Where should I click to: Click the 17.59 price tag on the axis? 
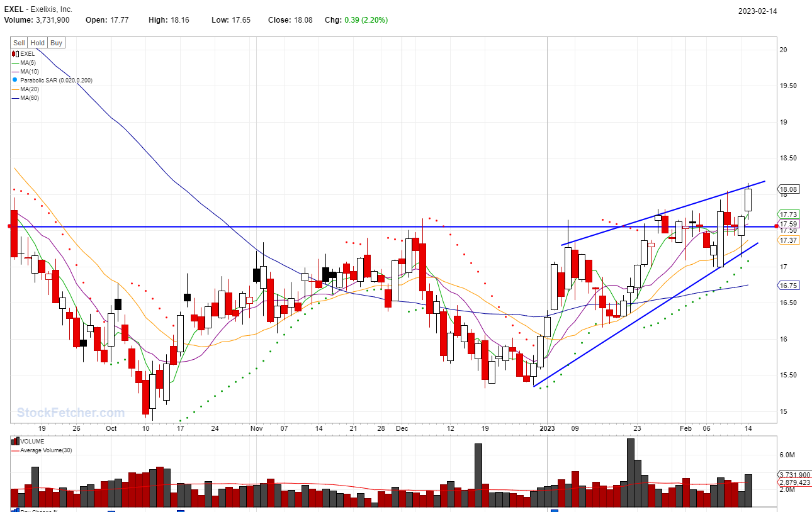(789, 224)
